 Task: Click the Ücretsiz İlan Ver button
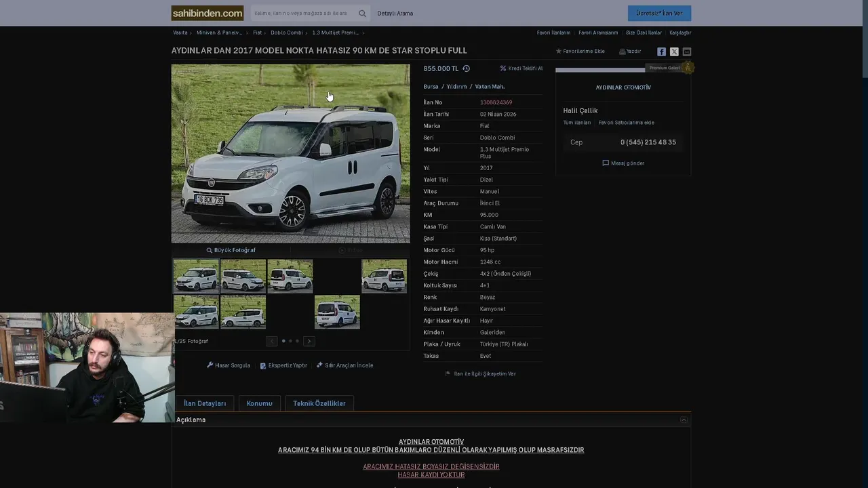(659, 14)
